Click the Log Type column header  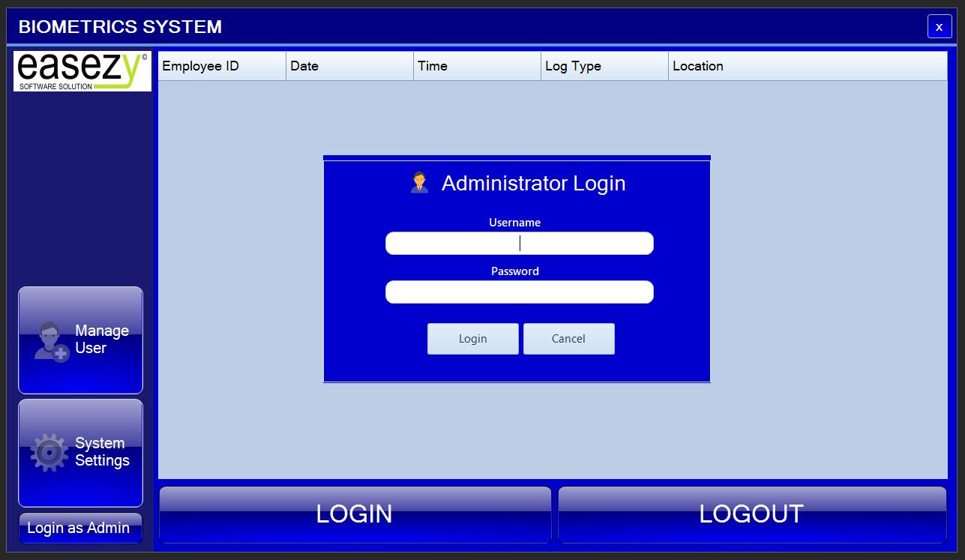(x=605, y=66)
